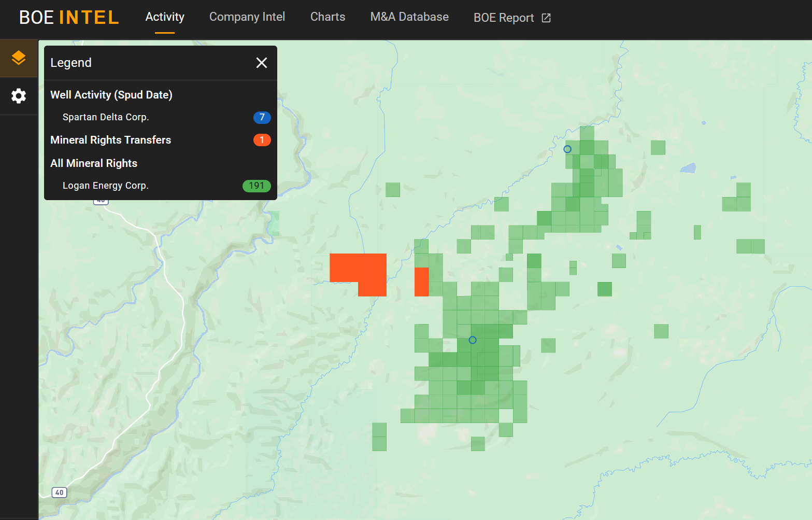Select Logan Energy Corp. legend entry
Screen dimensions: 812x520
click(106, 186)
